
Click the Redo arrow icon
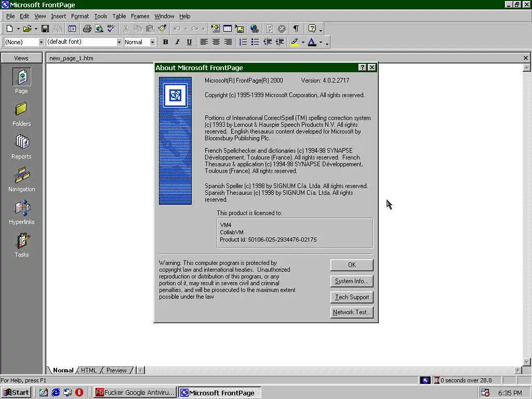tap(195, 29)
